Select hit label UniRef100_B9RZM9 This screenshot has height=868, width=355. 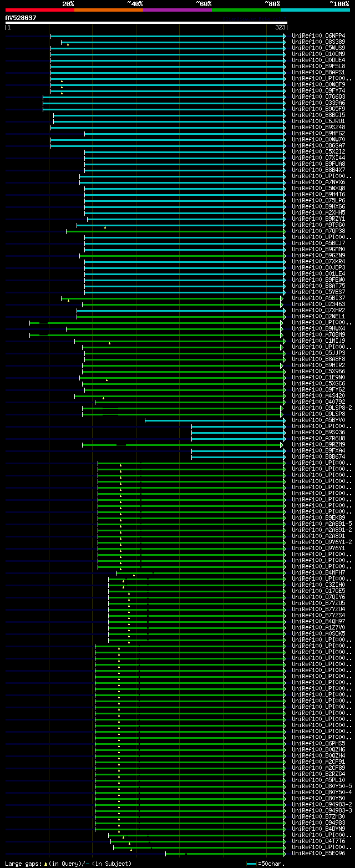(x=318, y=445)
